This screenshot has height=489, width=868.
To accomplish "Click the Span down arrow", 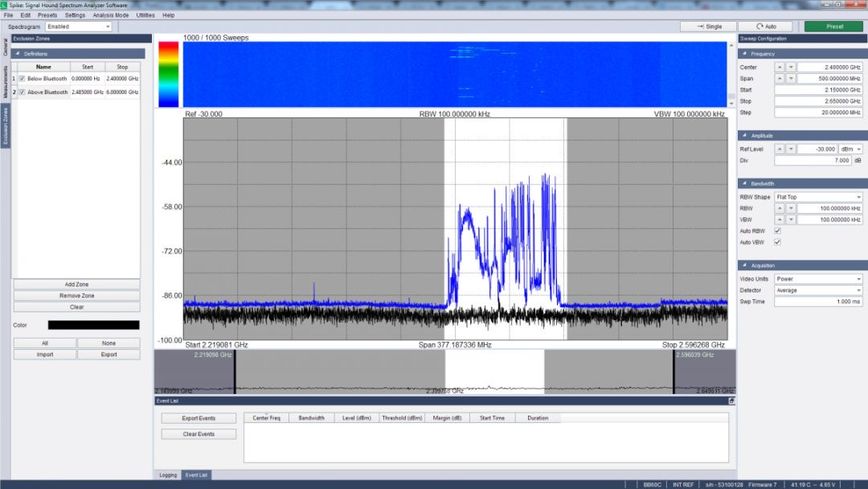I will pos(791,79).
